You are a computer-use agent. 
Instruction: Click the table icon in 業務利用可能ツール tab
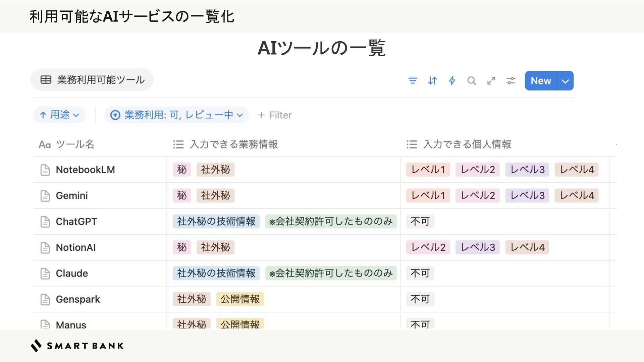pyautogui.click(x=46, y=80)
